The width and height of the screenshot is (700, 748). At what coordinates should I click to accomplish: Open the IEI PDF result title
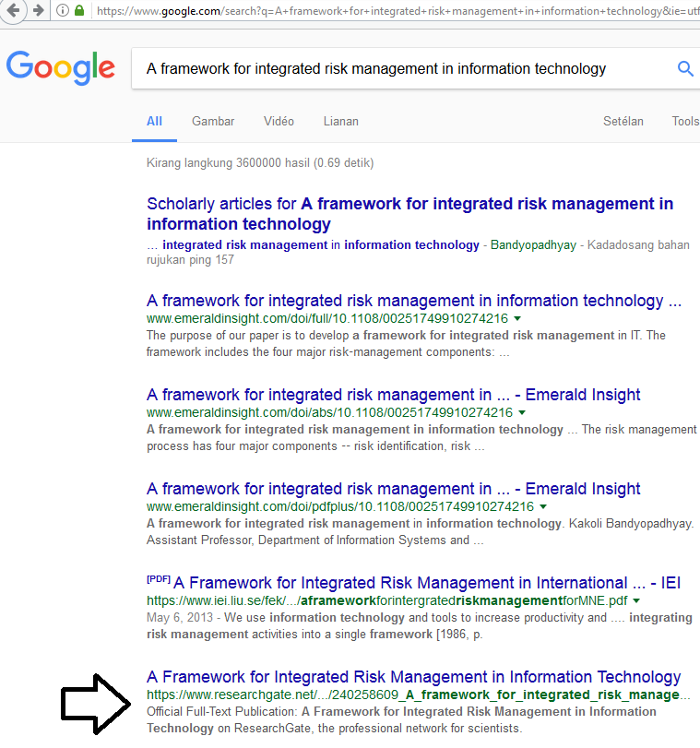click(x=427, y=583)
